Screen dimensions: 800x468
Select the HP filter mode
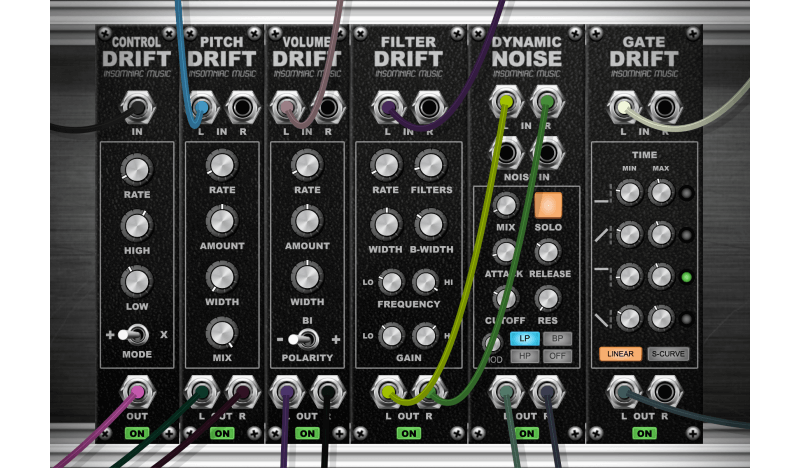524,356
